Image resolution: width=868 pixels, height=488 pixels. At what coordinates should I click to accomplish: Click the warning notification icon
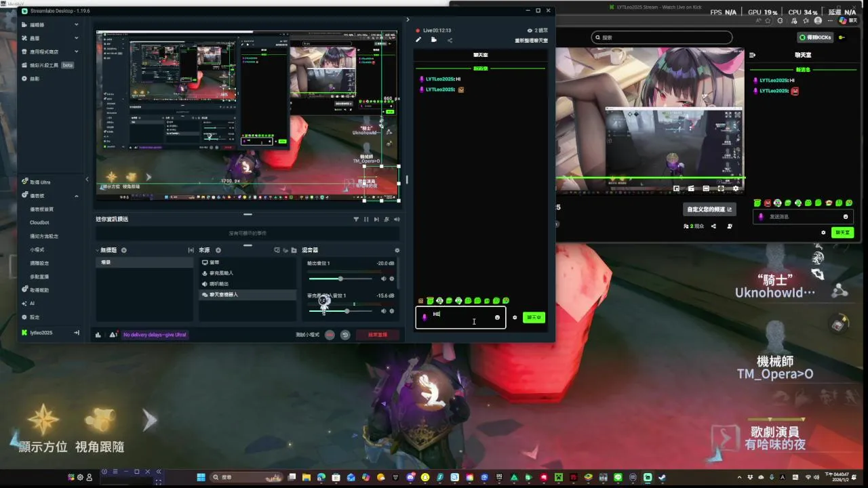[x=113, y=335]
